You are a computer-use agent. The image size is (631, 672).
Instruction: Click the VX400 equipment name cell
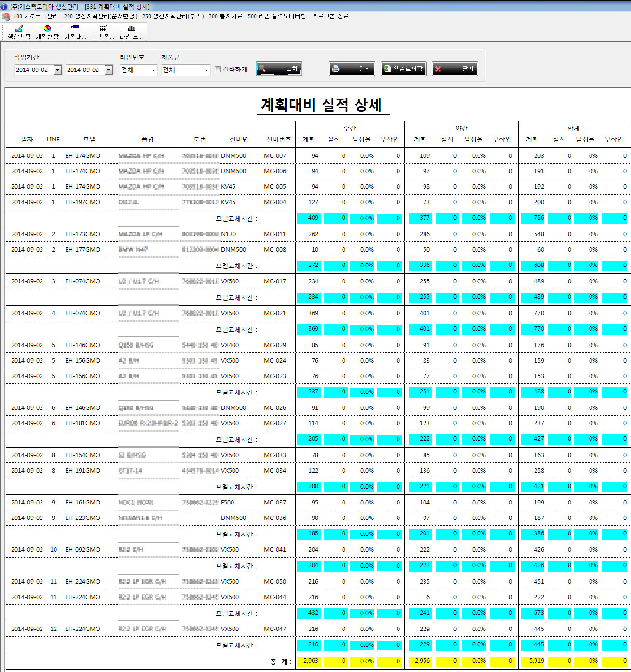[230, 345]
